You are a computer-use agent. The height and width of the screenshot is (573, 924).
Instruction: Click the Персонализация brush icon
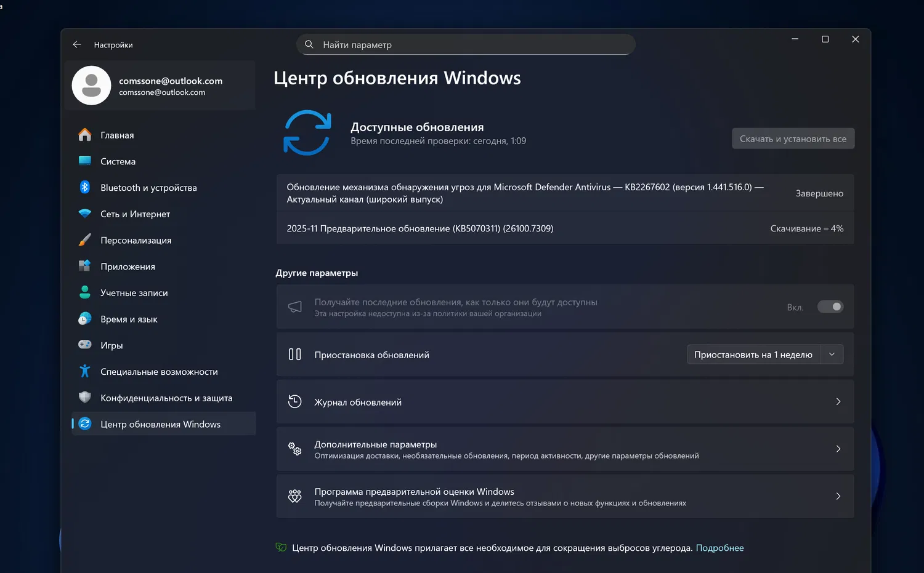point(85,240)
